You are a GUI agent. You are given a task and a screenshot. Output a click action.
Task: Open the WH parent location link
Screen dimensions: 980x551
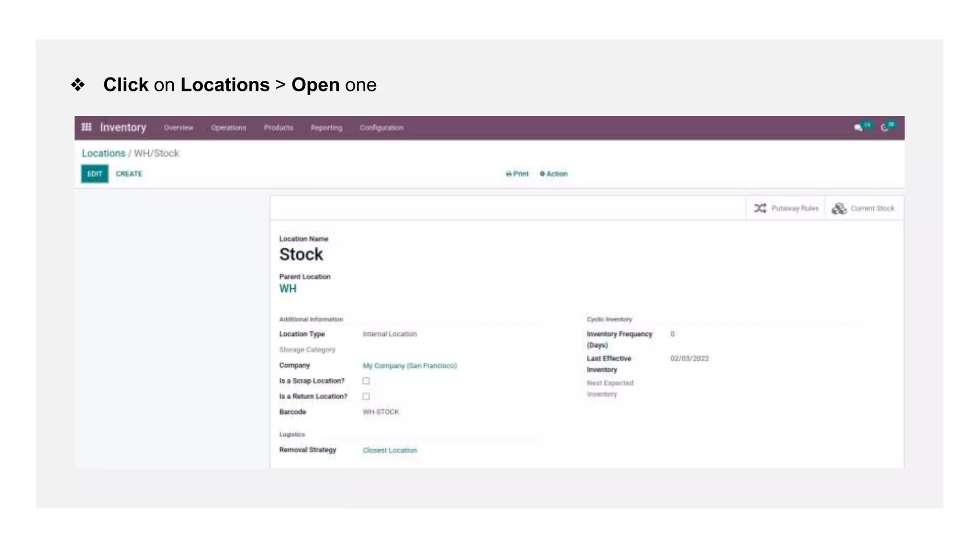pos(288,288)
